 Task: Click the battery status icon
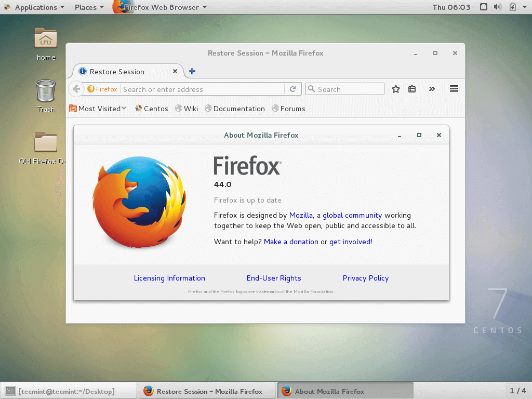click(x=513, y=7)
